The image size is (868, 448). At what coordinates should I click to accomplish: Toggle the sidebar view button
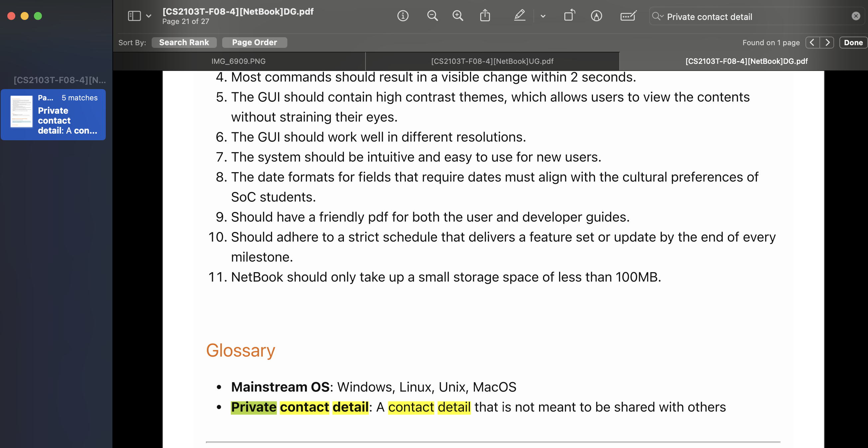(134, 16)
